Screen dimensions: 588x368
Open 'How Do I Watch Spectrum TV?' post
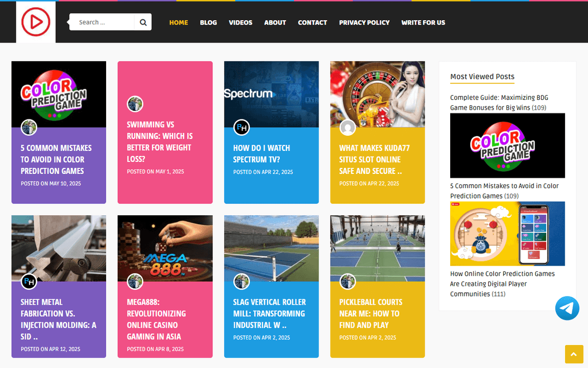click(261, 154)
